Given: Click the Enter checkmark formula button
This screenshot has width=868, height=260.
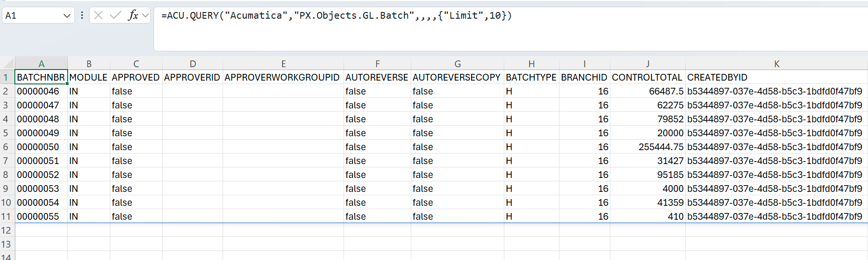Looking at the screenshot, I should tap(115, 15).
